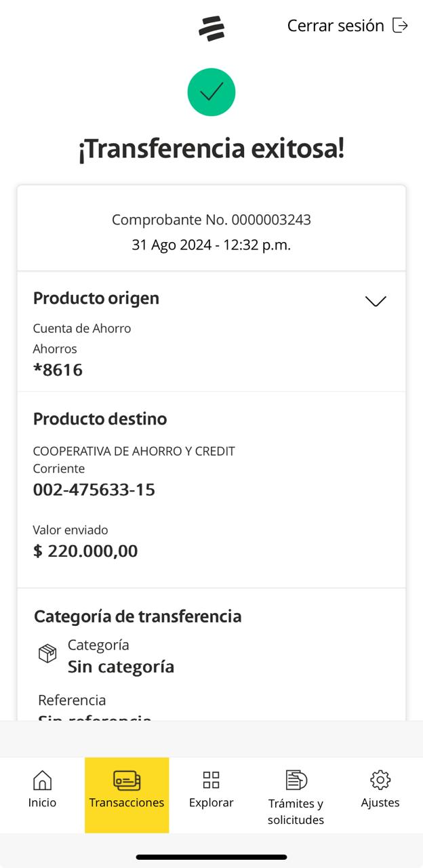The image size is (423, 868).
Task: Click the logout arrow icon
Action: click(401, 26)
